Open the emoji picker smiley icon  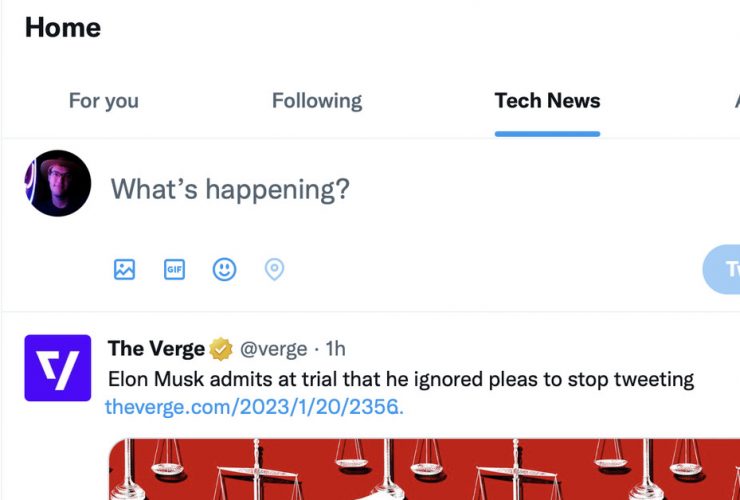(x=224, y=269)
